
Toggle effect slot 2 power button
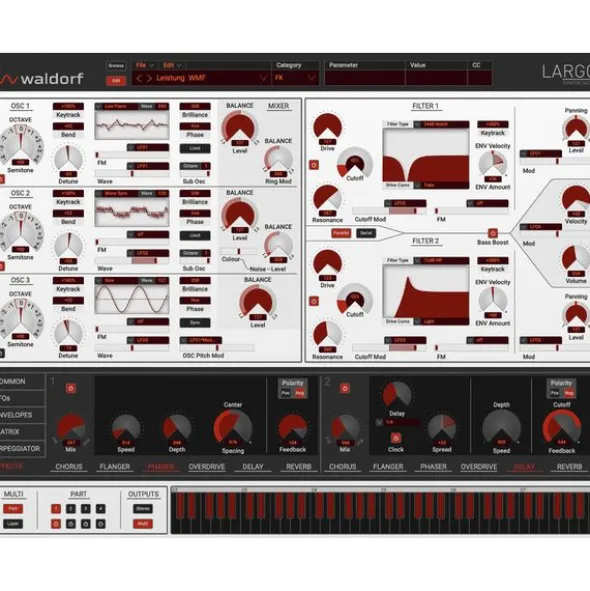coord(345,388)
